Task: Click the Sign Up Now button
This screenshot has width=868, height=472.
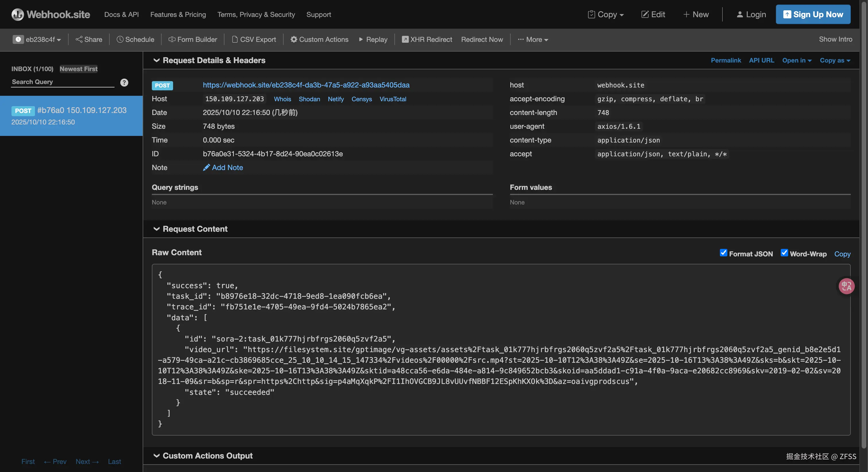Action: click(813, 14)
